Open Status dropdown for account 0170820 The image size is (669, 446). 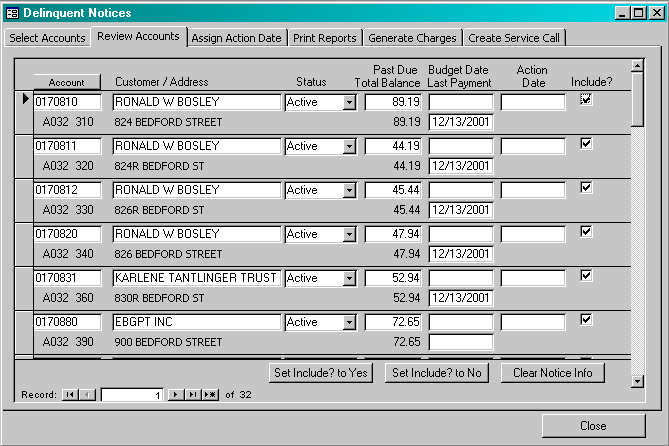pyautogui.click(x=349, y=234)
